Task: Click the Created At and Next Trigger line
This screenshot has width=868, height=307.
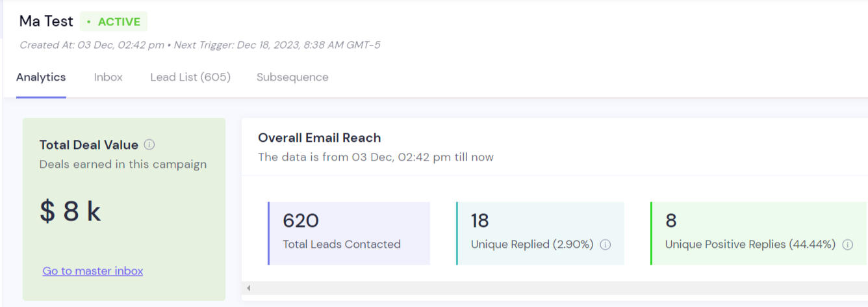Action: [199, 45]
